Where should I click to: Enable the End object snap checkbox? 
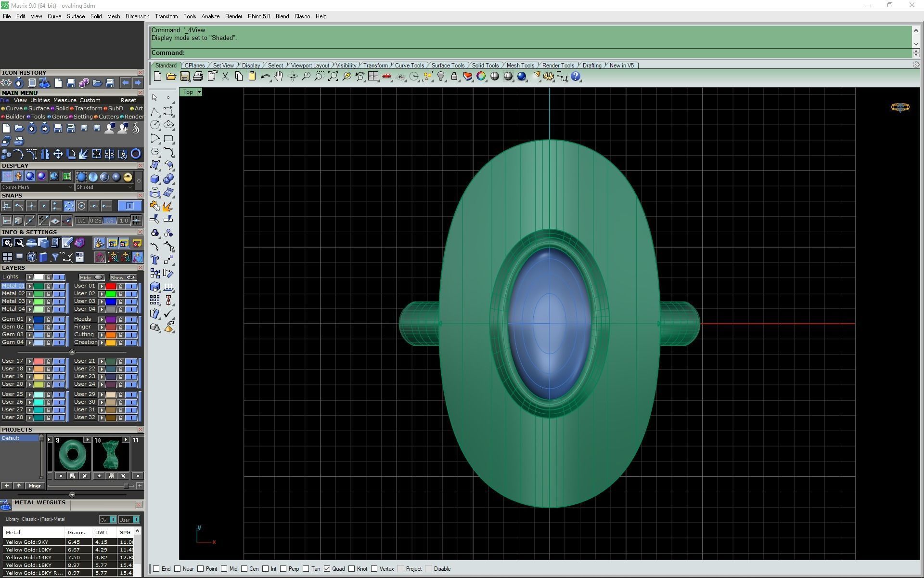(x=156, y=569)
